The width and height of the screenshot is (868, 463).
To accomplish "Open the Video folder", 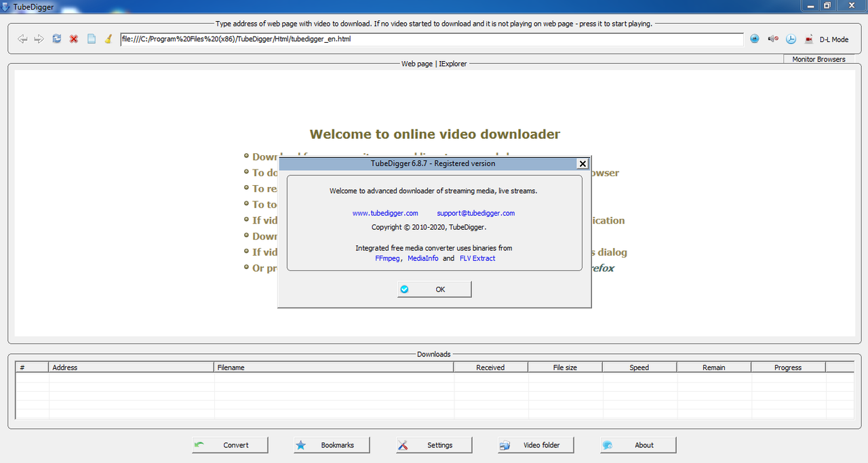I will coord(536,445).
